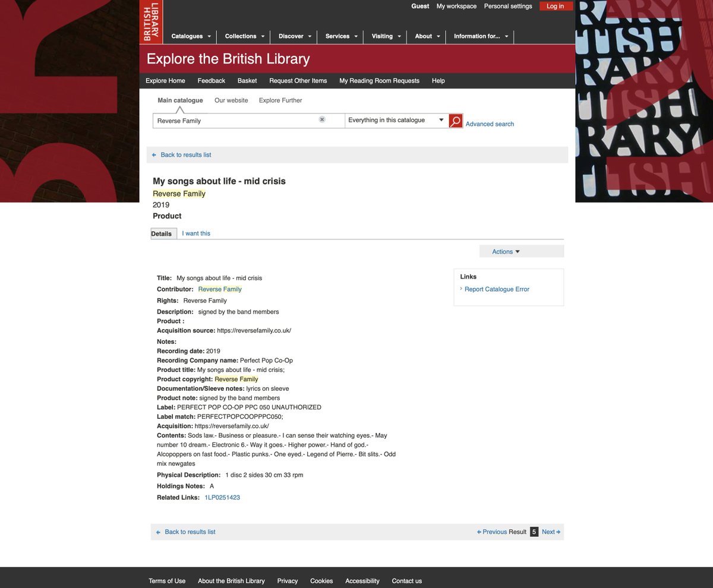The width and height of the screenshot is (713, 588).
Task: Expand the Actions dropdown
Action: point(522,252)
